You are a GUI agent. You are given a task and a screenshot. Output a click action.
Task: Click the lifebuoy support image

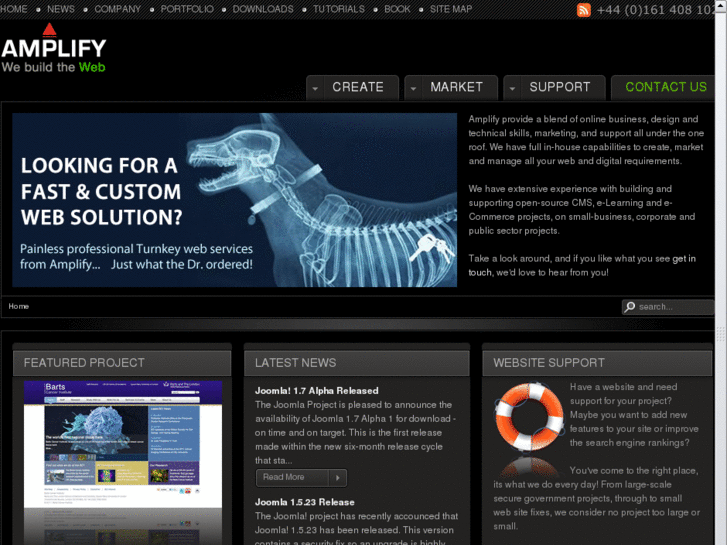[x=529, y=417]
